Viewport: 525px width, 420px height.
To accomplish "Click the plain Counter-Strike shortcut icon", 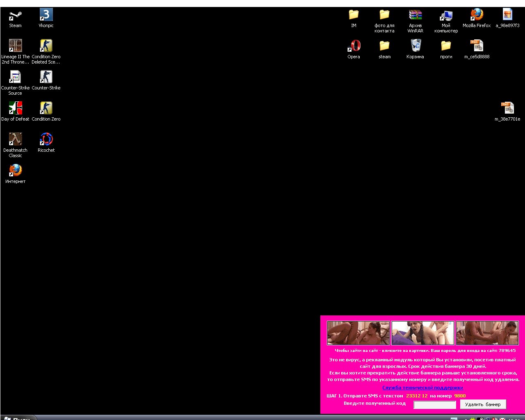I will (x=46, y=80).
